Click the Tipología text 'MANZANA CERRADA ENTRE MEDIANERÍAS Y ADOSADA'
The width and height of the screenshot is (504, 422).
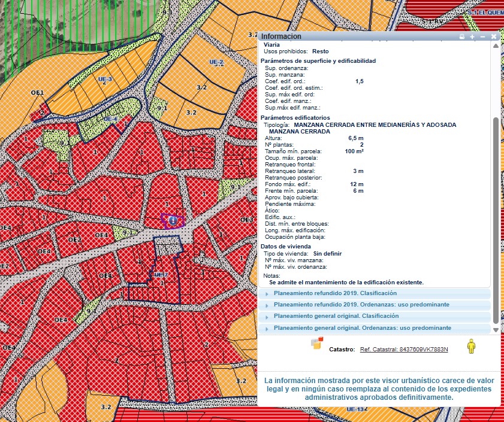point(375,125)
